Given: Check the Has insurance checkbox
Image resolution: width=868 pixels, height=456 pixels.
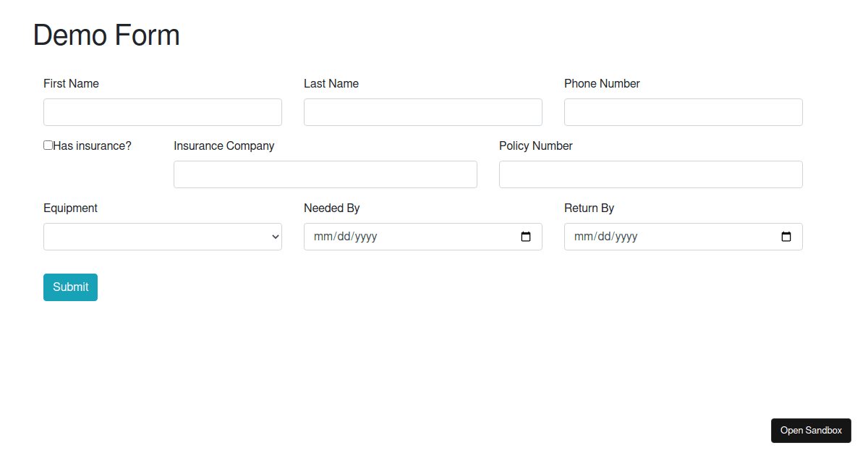Looking at the screenshot, I should pyautogui.click(x=48, y=145).
